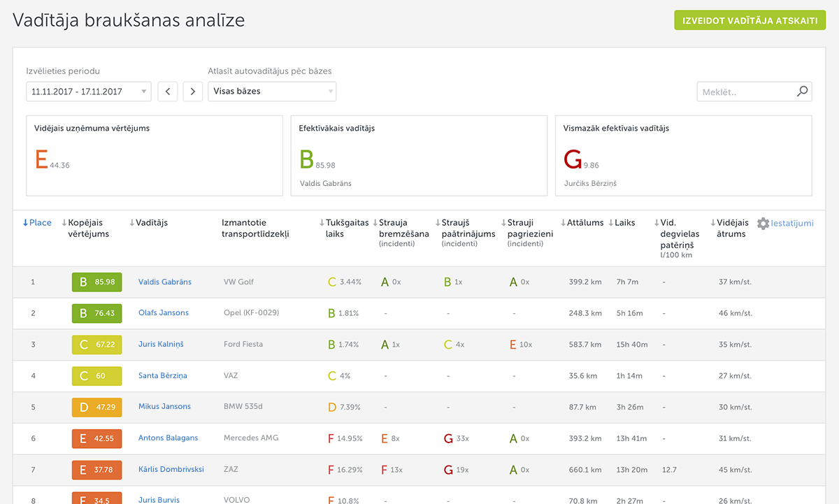Viewport: 839px width, 504px height.
Task: Sort by Laiks column header
Action: (624, 223)
